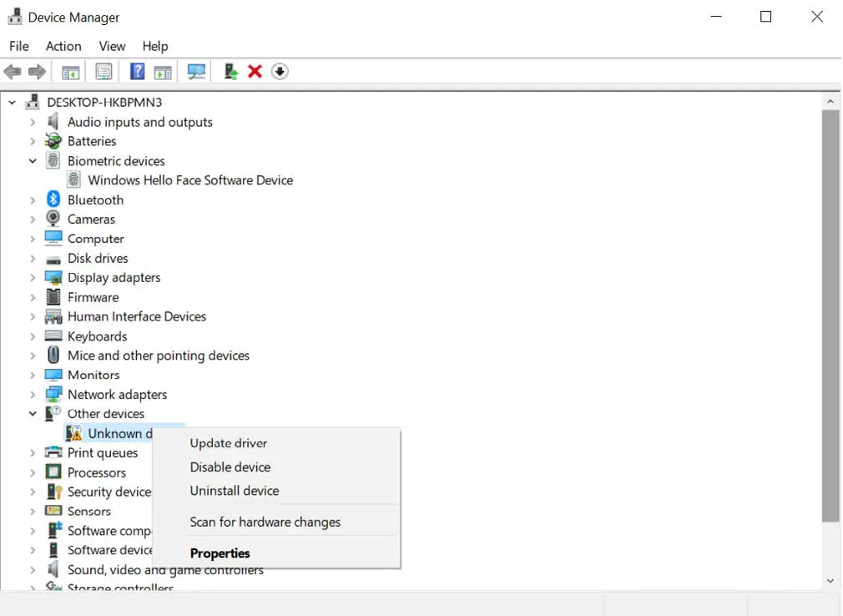Expand the Display adapters category

33,277
